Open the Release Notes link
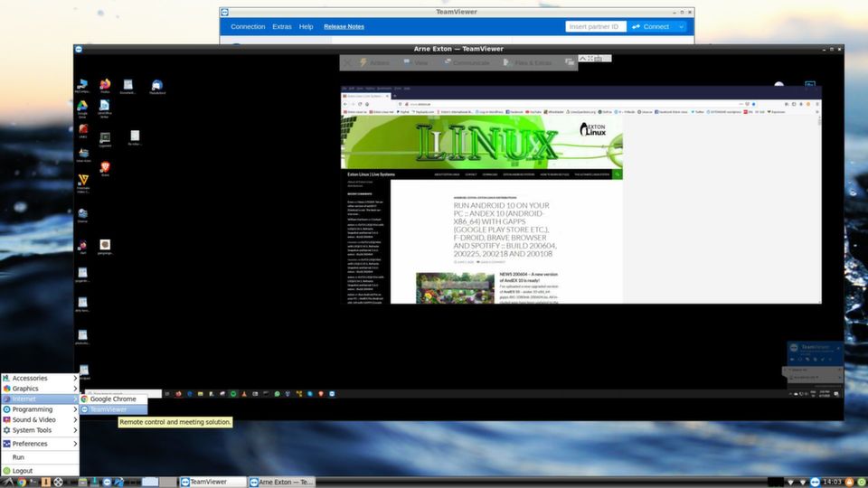This screenshot has height=488, width=868. point(344,27)
